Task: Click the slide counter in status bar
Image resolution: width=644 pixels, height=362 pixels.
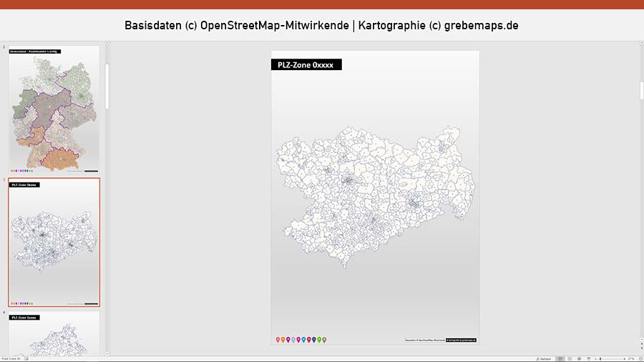Action: pyautogui.click(x=11, y=358)
